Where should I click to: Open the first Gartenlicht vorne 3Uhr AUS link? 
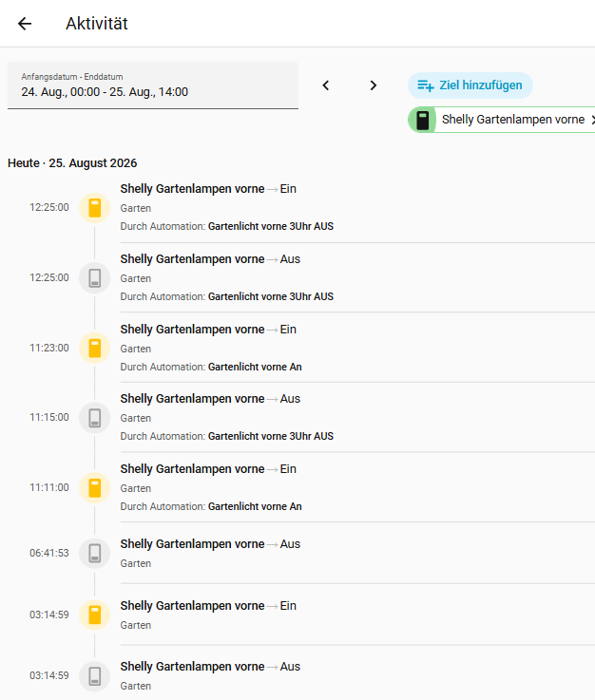[x=271, y=226]
